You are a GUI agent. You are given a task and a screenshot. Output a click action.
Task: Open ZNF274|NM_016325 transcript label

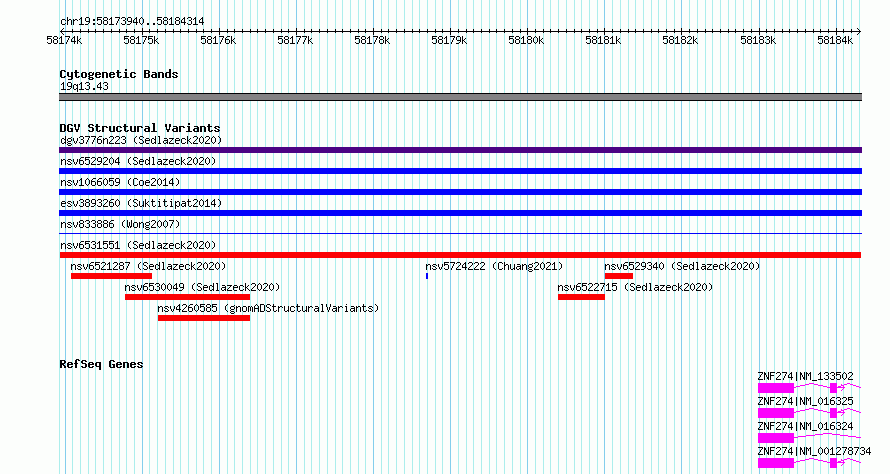coord(805,401)
